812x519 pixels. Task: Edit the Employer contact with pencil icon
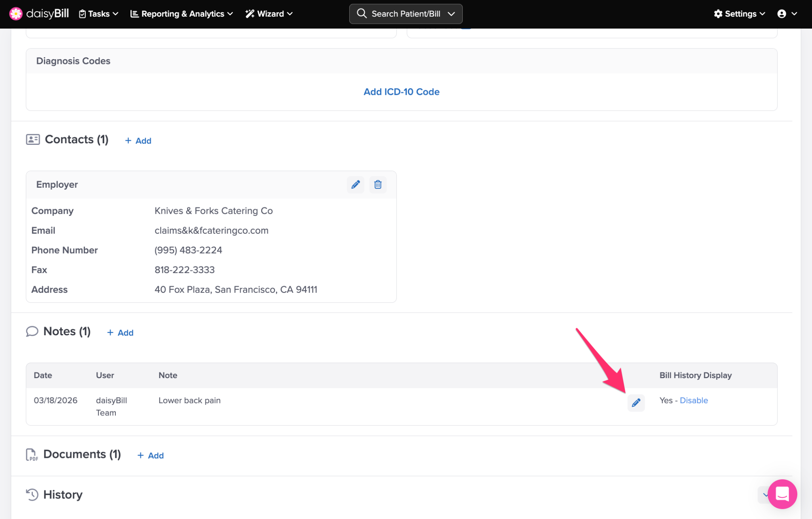[x=355, y=185]
